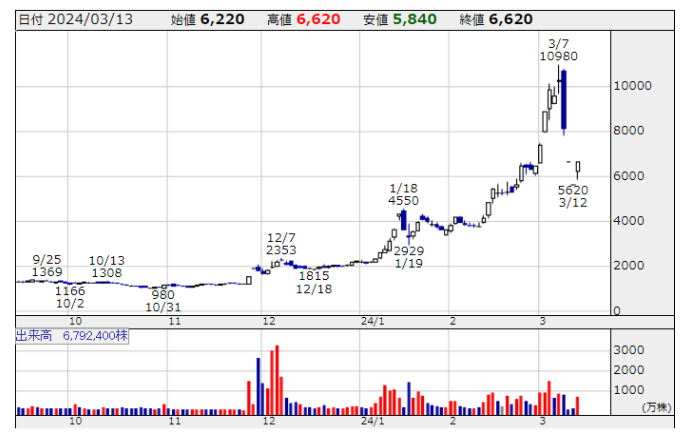Click the 1815 low marker for 12/18

click(313, 275)
